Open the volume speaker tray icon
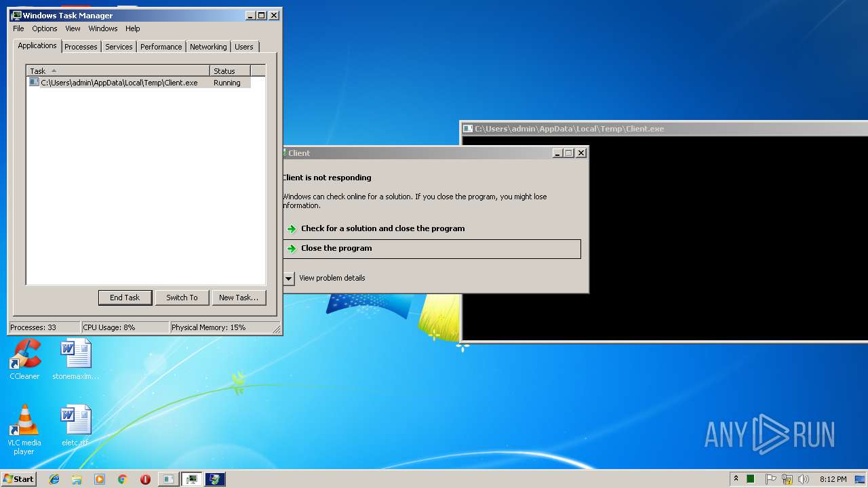This screenshot has width=868, height=488. point(804,479)
